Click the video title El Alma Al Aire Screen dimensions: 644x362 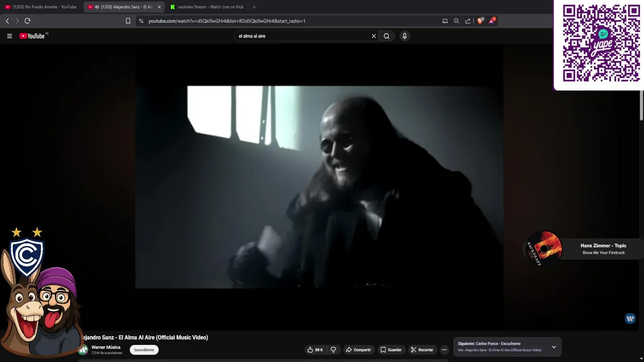tap(144, 337)
